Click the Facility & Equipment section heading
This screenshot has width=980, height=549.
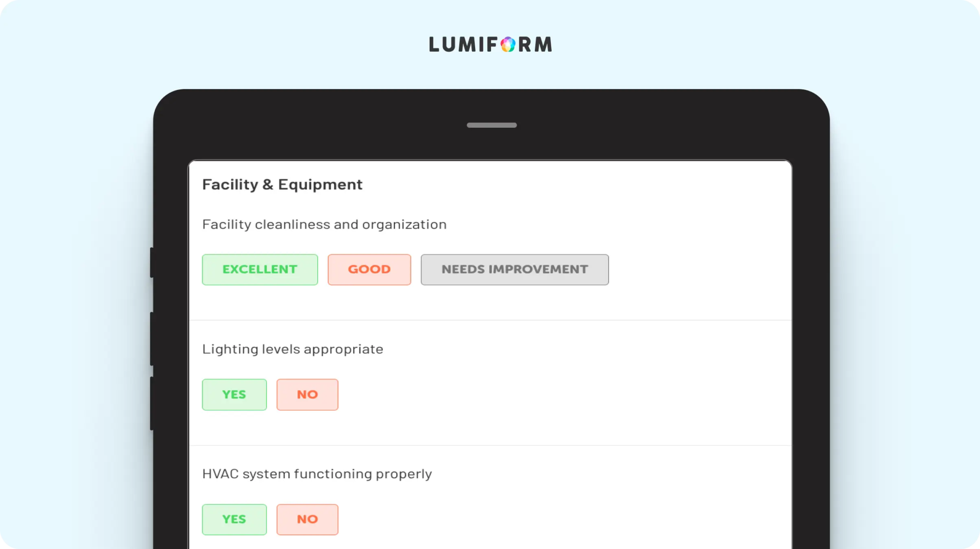click(x=282, y=185)
